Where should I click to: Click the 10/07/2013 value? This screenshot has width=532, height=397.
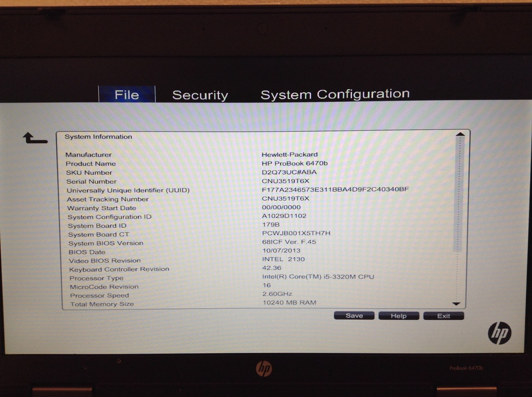click(281, 250)
